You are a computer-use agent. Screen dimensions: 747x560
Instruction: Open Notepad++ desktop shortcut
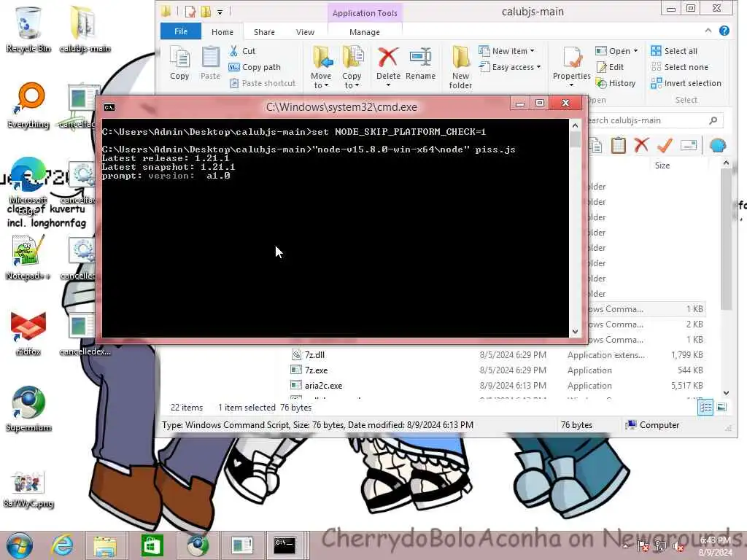coord(28,257)
